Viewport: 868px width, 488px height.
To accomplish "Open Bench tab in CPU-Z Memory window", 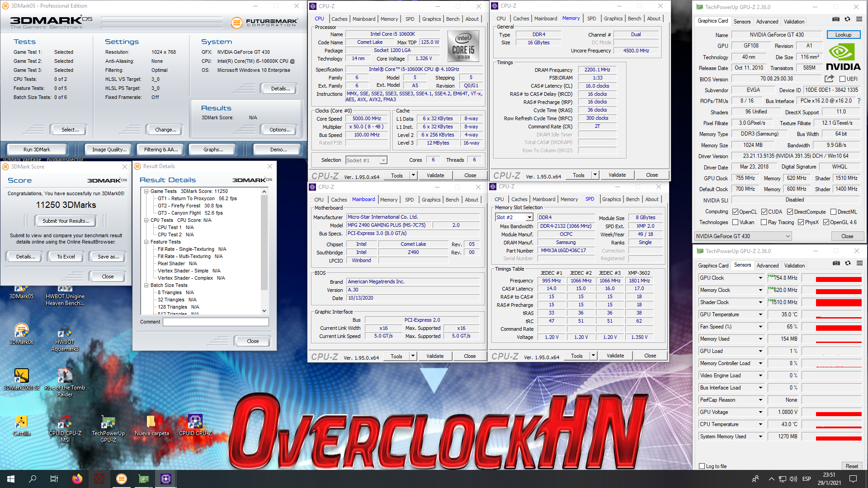I will click(x=634, y=19).
